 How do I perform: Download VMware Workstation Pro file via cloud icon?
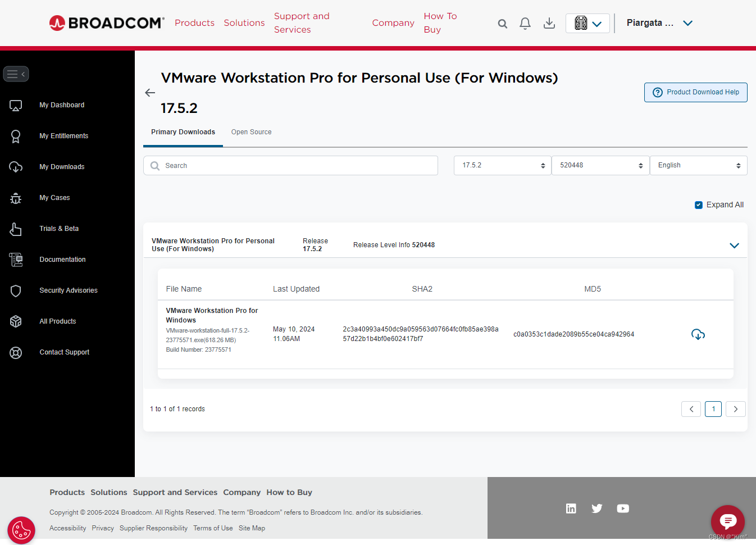698,334
